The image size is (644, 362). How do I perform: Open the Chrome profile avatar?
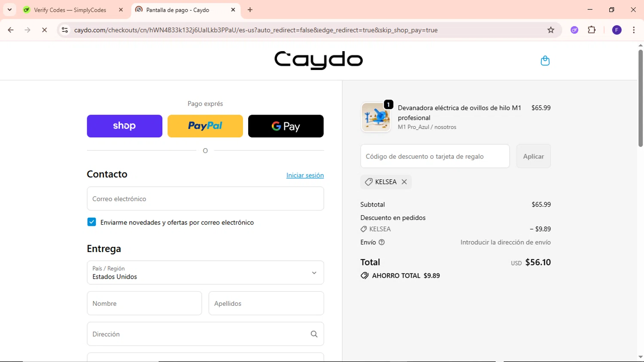(617, 30)
